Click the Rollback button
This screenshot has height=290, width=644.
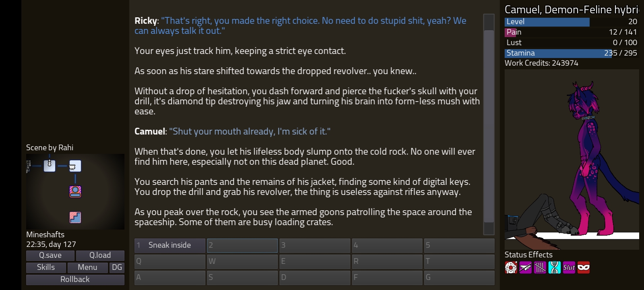click(x=75, y=280)
